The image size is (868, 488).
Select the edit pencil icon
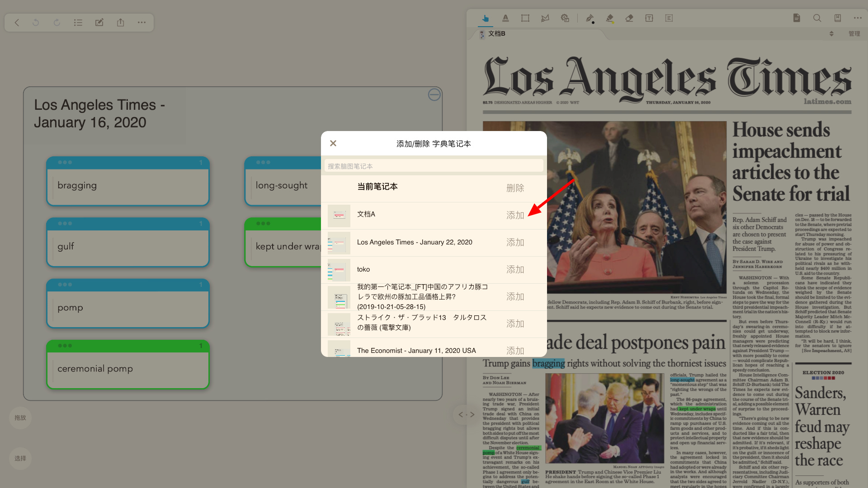tap(99, 23)
